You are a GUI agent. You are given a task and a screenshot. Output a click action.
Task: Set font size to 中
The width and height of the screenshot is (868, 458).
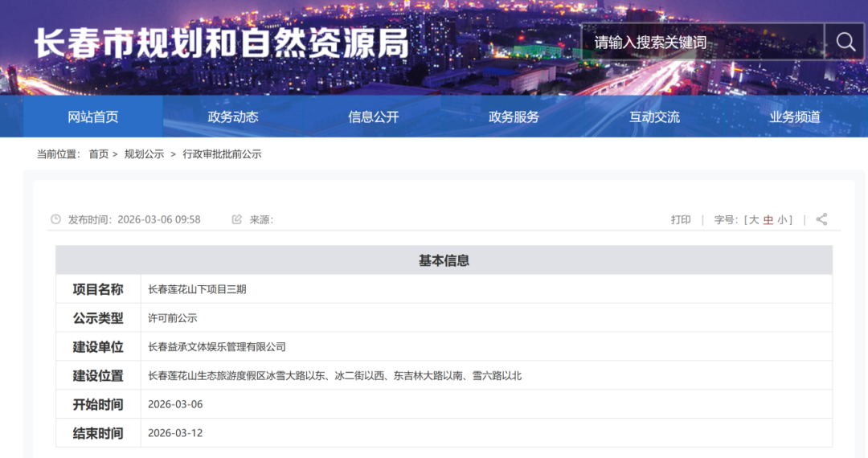(x=768, y=219)
